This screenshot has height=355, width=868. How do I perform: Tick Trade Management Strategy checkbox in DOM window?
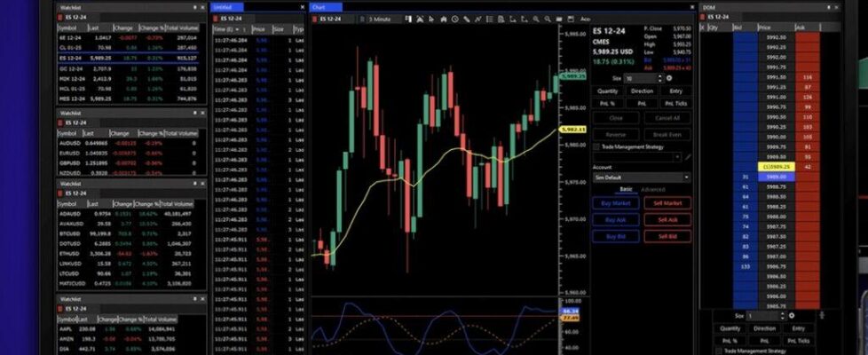pyautogui.click(x=720, y=351)
